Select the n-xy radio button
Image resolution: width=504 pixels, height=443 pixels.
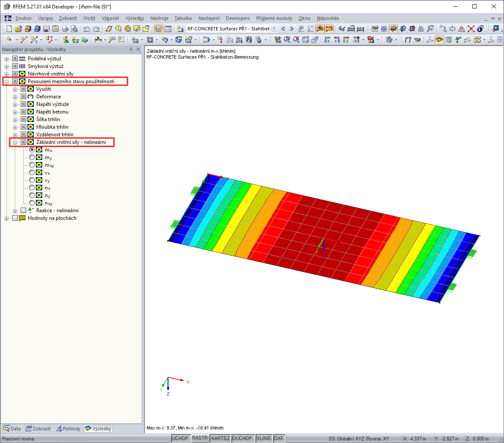coord(32,203)
